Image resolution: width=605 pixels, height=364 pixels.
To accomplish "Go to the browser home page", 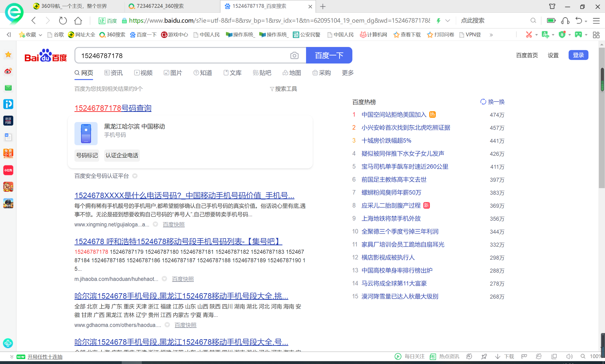I will 78,21.
